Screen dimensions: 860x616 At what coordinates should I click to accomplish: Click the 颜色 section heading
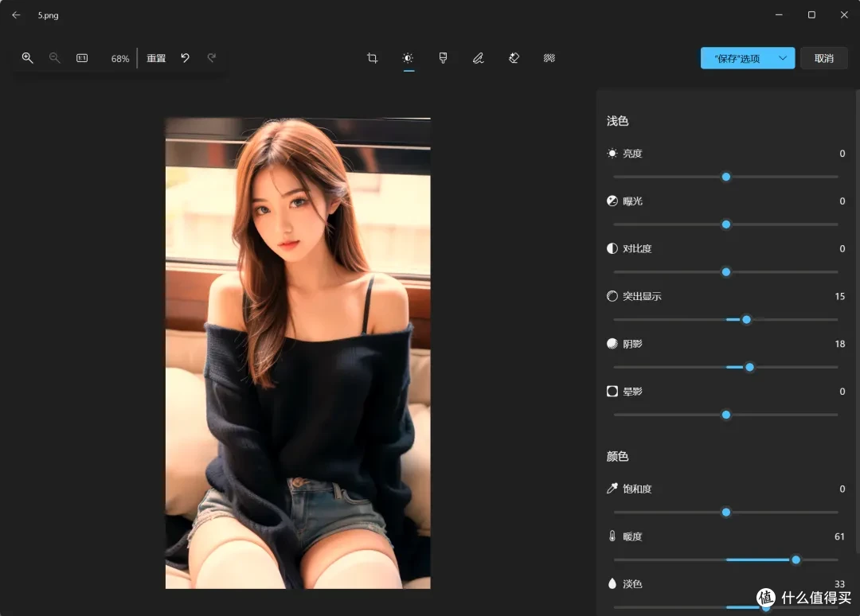617,457
